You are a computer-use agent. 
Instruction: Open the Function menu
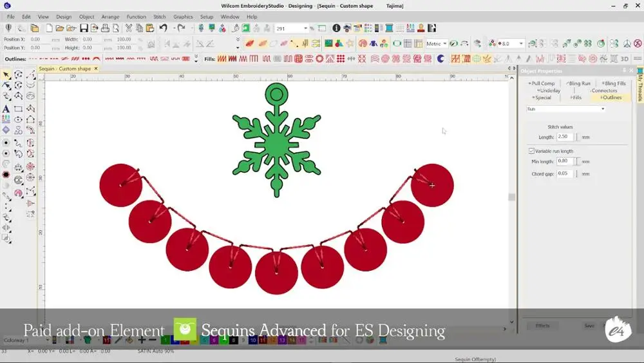[136, 17]
